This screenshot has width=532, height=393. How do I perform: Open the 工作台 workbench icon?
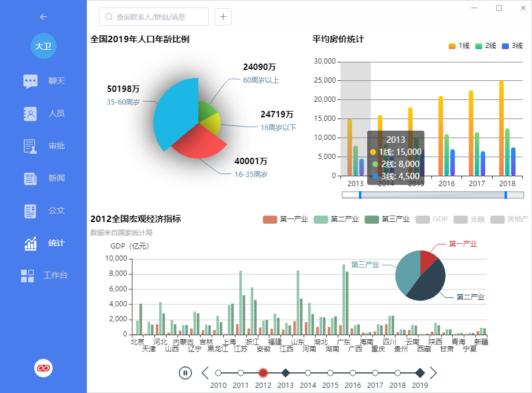28,276
